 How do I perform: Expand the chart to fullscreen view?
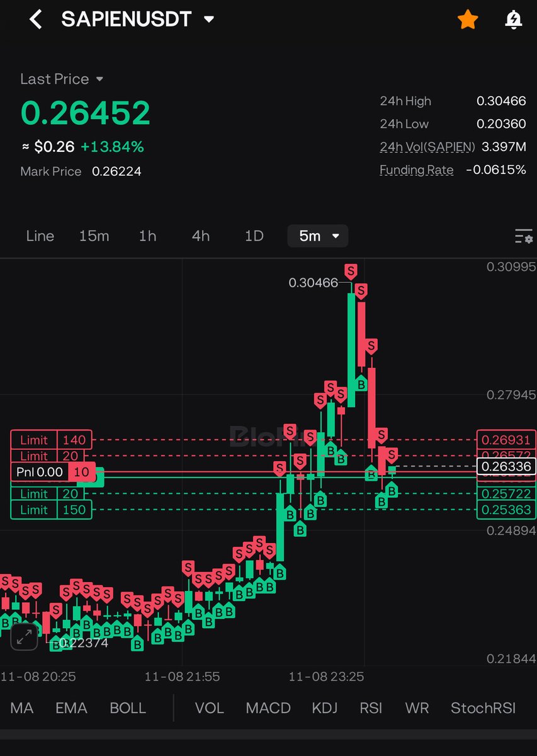(x=24, y=638)
